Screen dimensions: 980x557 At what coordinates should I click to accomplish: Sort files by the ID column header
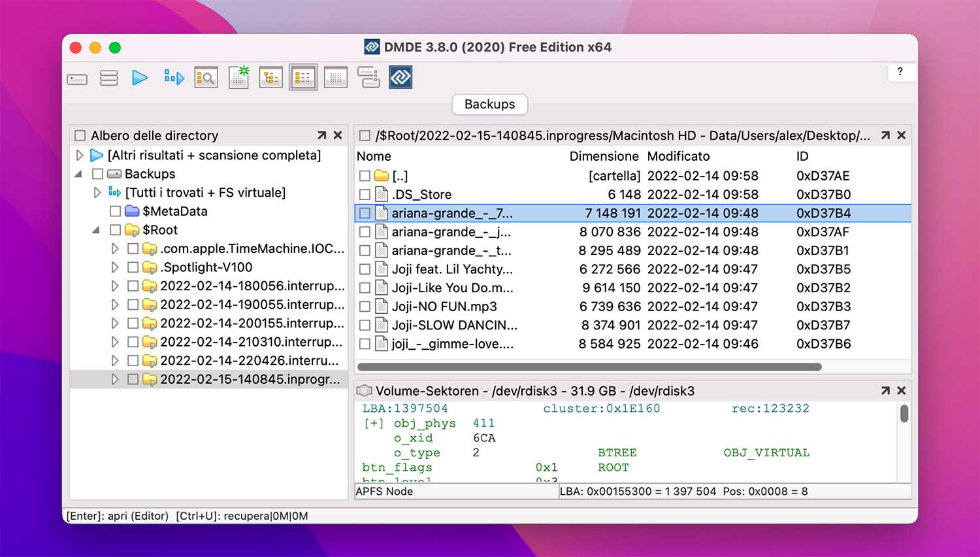pos(802,156)
